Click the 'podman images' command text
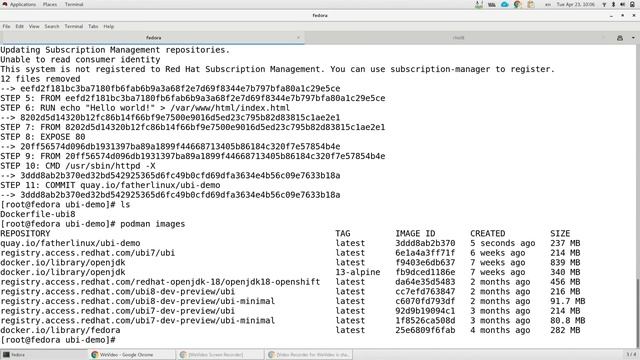Image resolution: width=640 pixels, height=360 pixels. coord(153,224)
